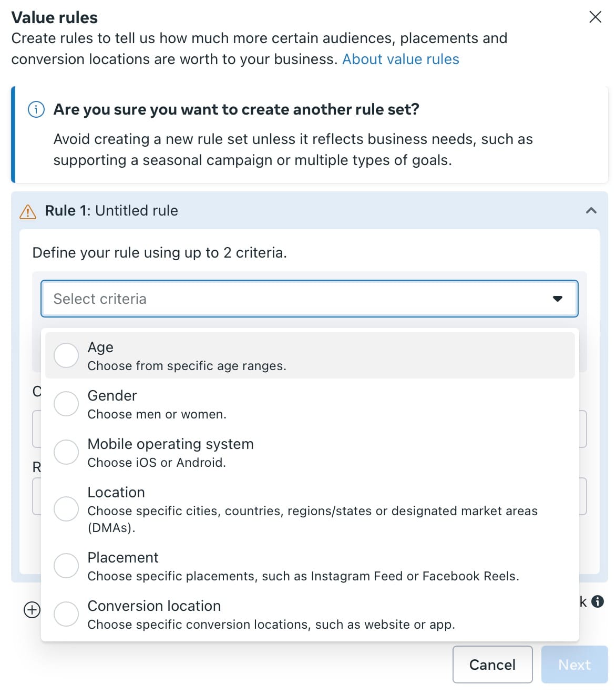
Task: Pick the Placement menu entry label
Action: [x=123, y=557]
